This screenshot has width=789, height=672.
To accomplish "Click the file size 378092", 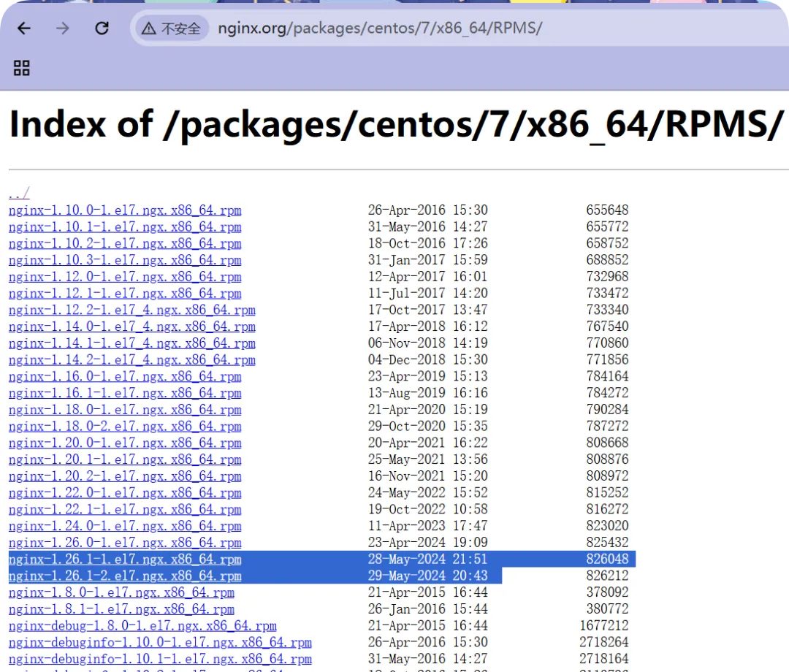I will point(607,592).
